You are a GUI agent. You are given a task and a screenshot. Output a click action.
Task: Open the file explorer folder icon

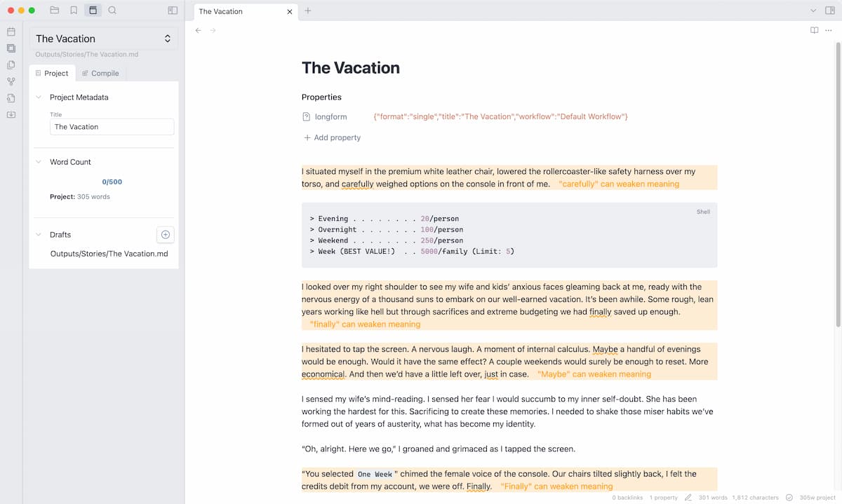click(55, 11)
